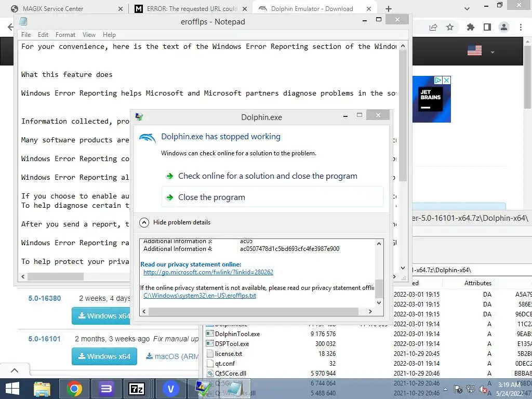
Task: Click muted volume tray icon
Action: [x=483, y=389]
